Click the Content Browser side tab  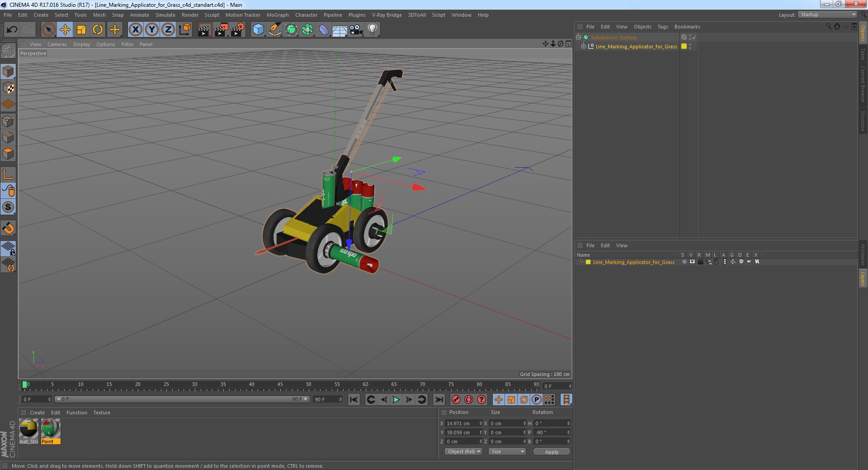(x=863, y=85)
